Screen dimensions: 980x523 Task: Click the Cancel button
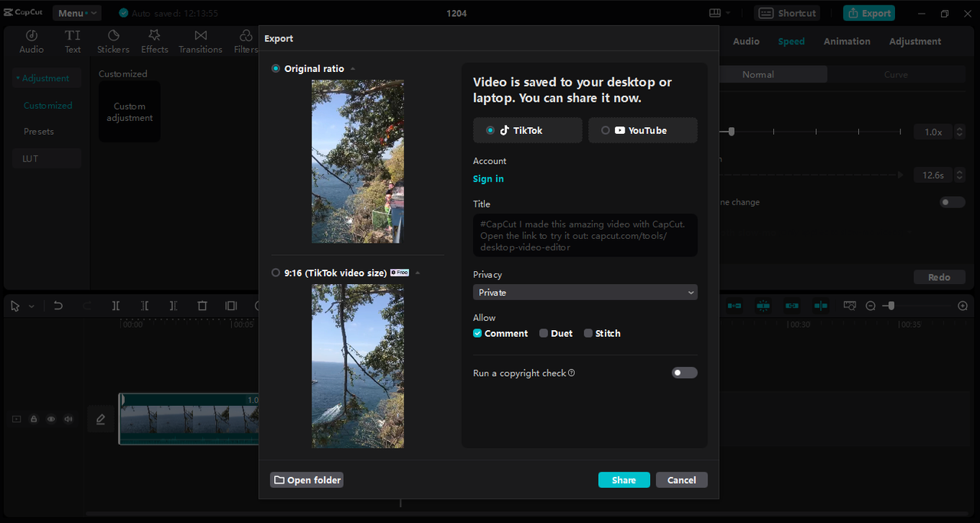tap(681, 480)
